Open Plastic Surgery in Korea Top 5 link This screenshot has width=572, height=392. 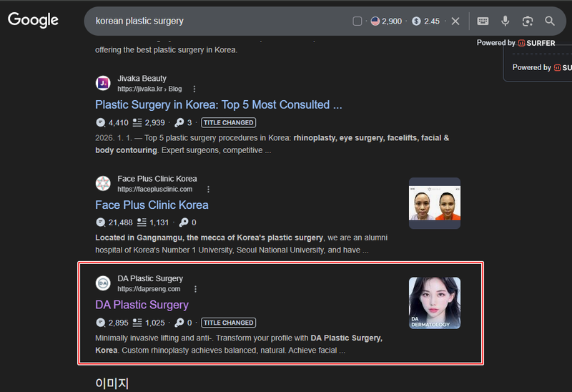219,104
